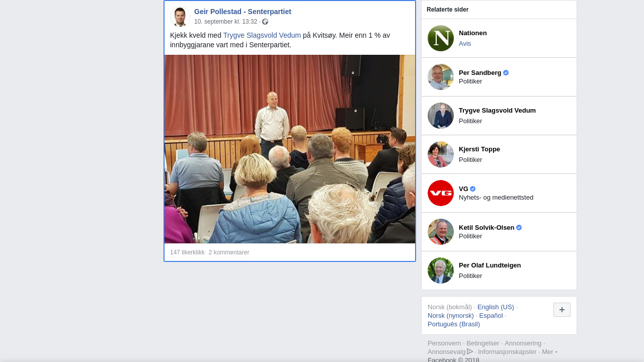Screen dimensions: 644x362
Task: Open Trygve Slagsvold Vedum avatar
Action: click(441, 116)
